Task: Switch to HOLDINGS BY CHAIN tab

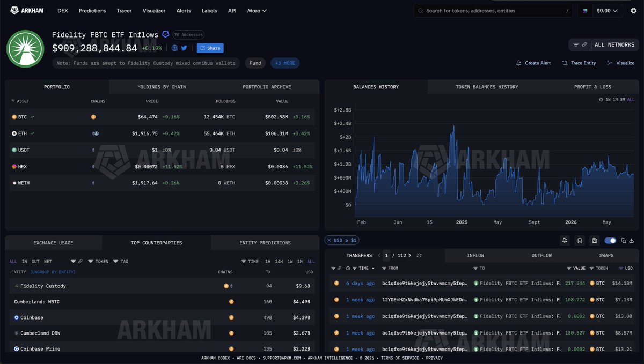Action: tap(162, 87)
